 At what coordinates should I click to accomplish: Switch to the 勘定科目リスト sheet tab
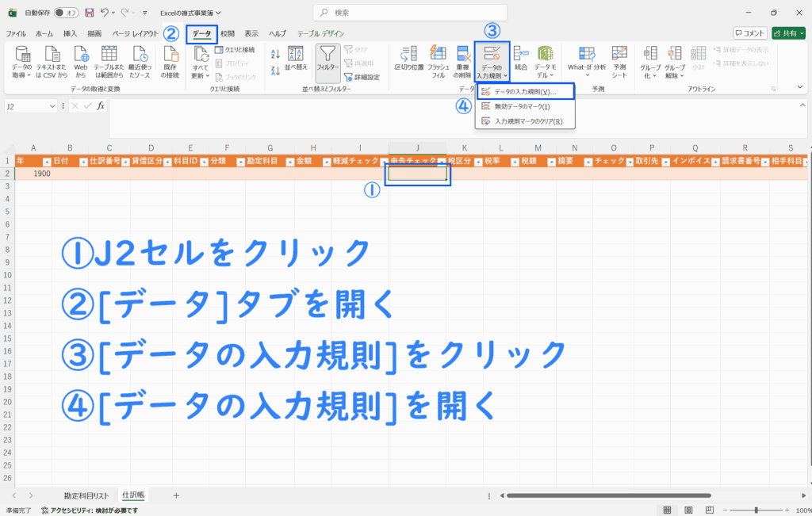click(x=87, y=495)
